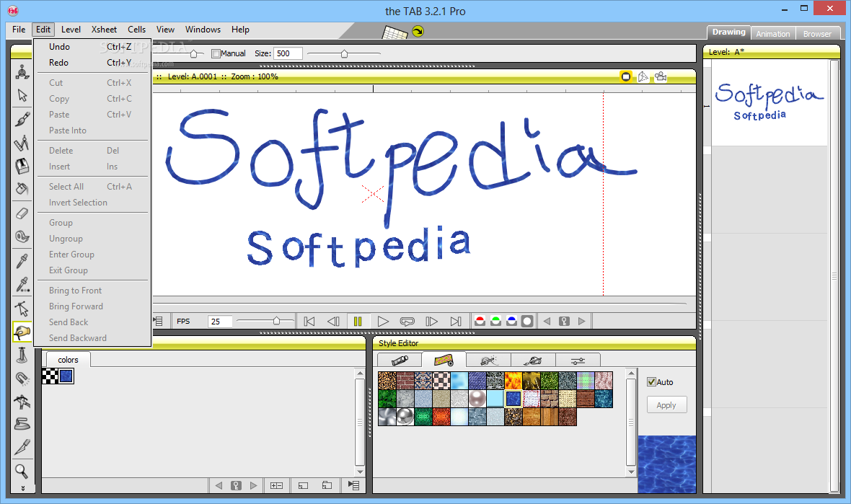Click the FPS input field showing 25
851x504 pixels.
point(220,321)
